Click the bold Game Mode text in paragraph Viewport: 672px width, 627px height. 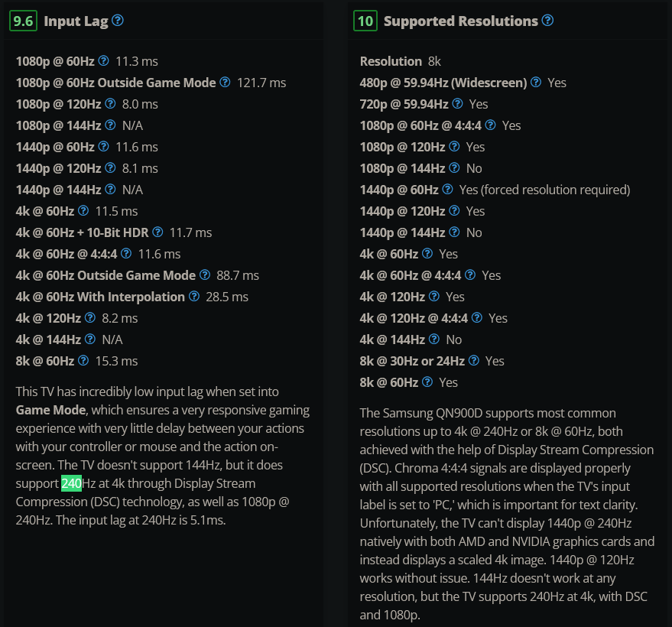50,410
